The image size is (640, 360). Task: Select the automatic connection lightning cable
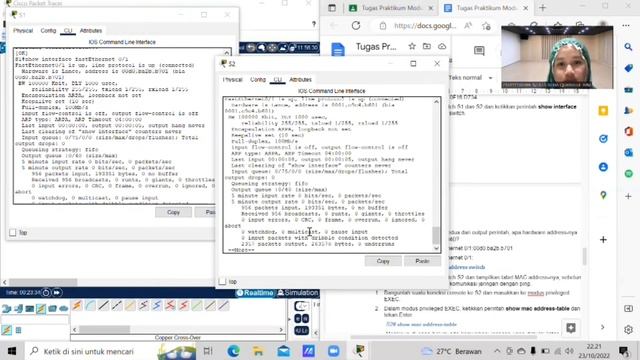[x=77, y=305]
